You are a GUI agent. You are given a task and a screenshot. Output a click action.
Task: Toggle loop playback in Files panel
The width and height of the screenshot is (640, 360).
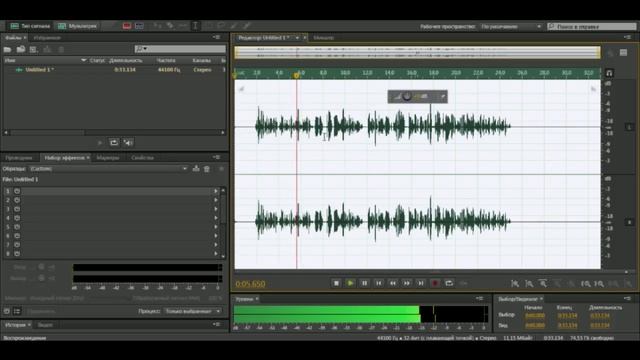tap(114, 142)
